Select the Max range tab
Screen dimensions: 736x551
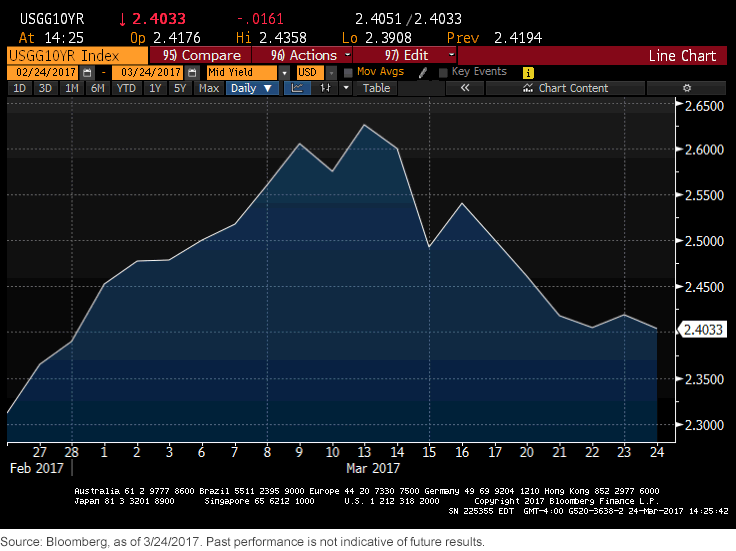tap(208, 88)
